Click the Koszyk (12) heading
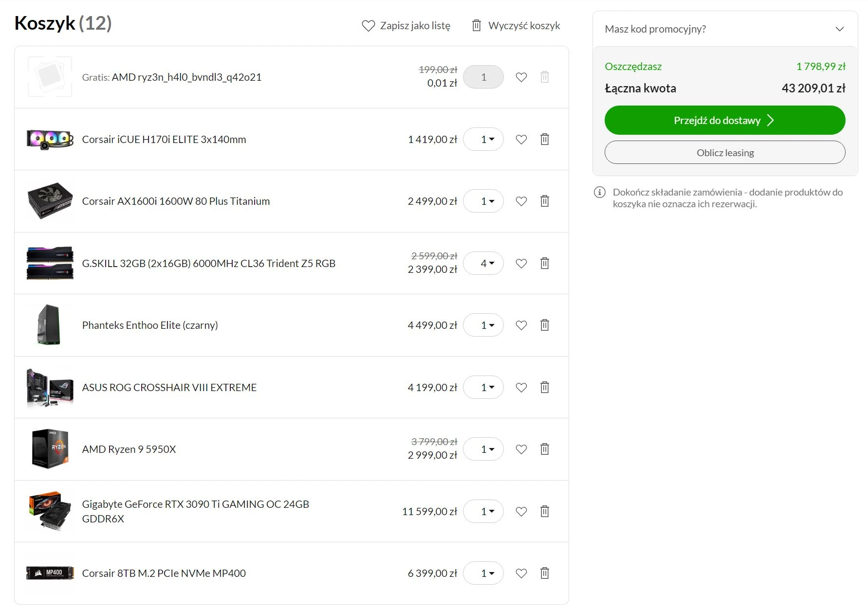 [63, 23]
